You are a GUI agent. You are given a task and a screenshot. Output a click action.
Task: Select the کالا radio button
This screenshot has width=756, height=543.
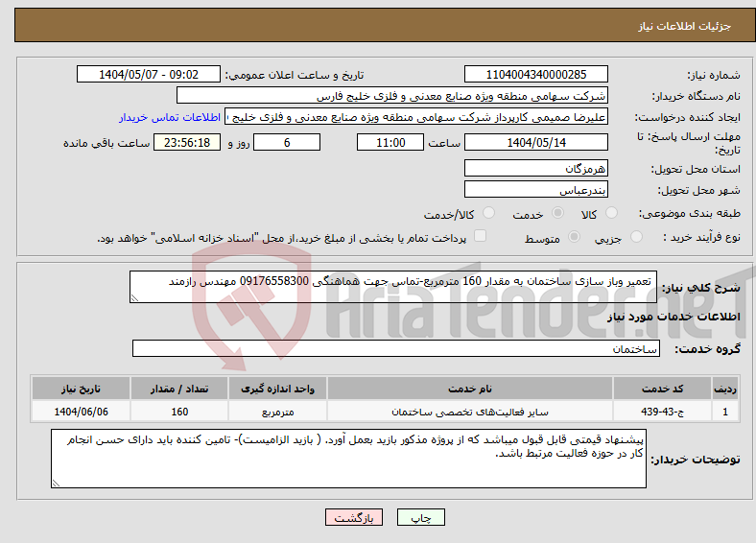point(611,213)
